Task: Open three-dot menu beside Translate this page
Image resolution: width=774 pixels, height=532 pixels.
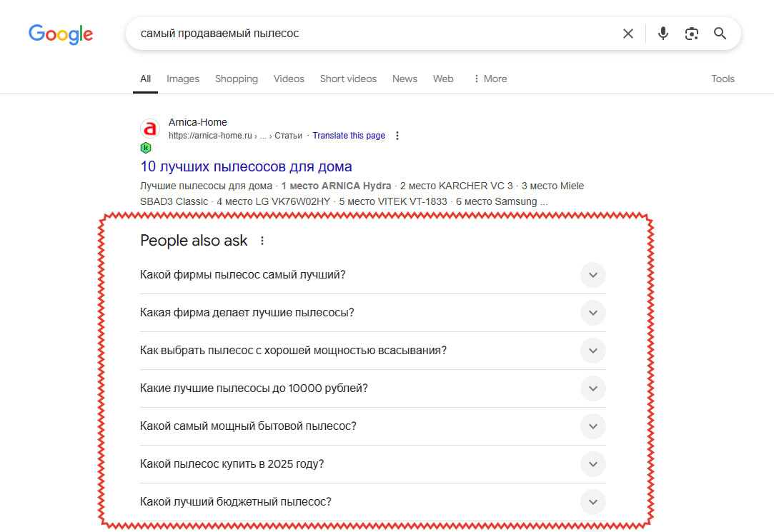Action: [x=398, y=136]
